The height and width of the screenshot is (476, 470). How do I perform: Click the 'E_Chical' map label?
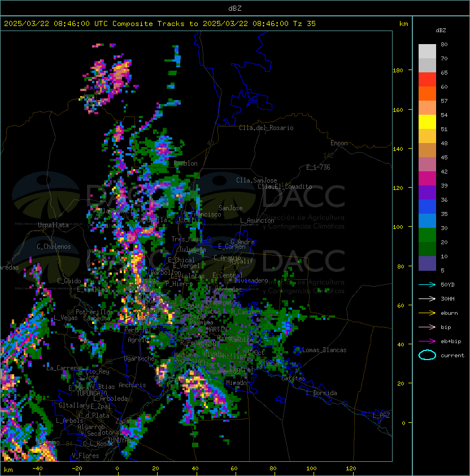tap(181, 260)
